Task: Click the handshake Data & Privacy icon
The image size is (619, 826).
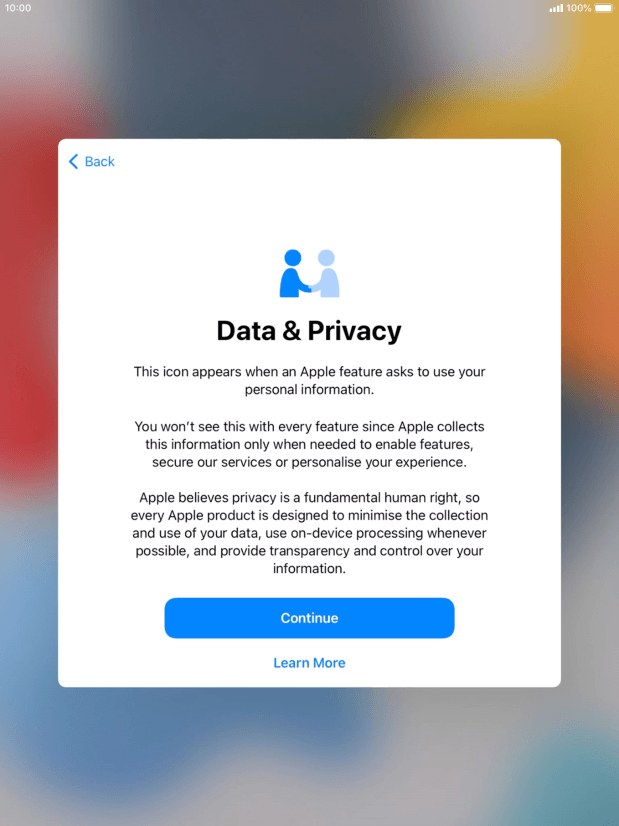Action: (x=309, y=273)
